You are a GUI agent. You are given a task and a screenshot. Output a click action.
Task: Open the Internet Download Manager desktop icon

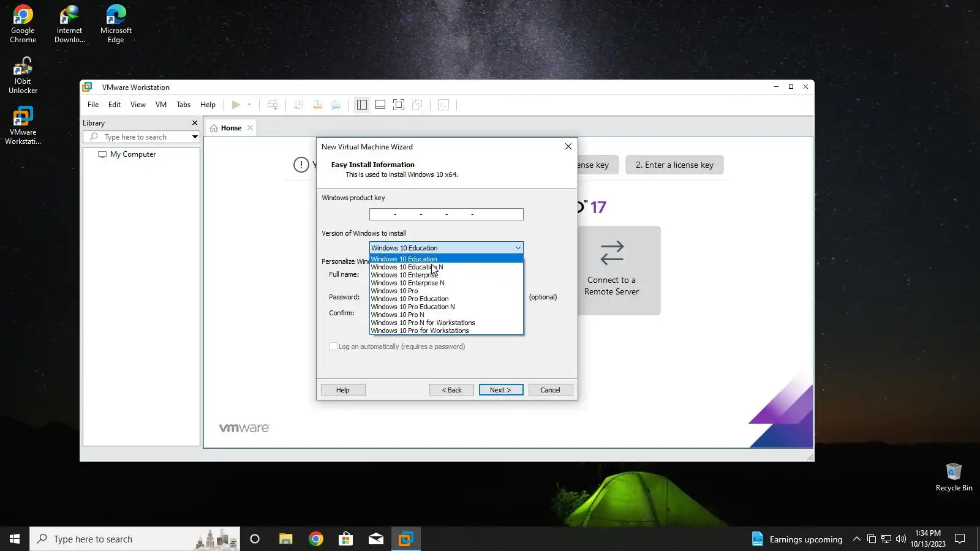coord(69,24)
